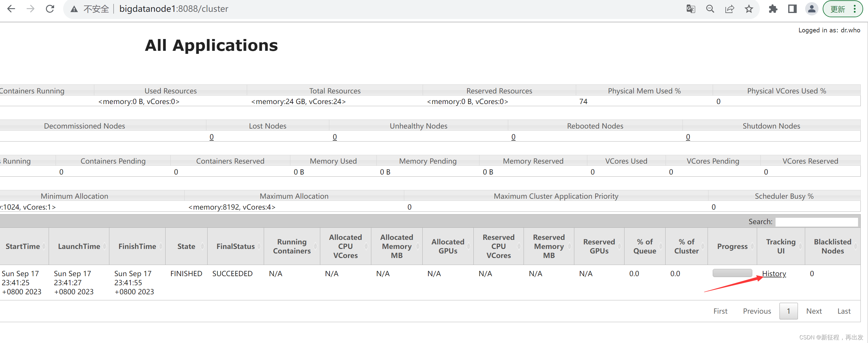Open the extensions puzzle icon
Viewport: 868px width, 343px height.
[773, 9]
